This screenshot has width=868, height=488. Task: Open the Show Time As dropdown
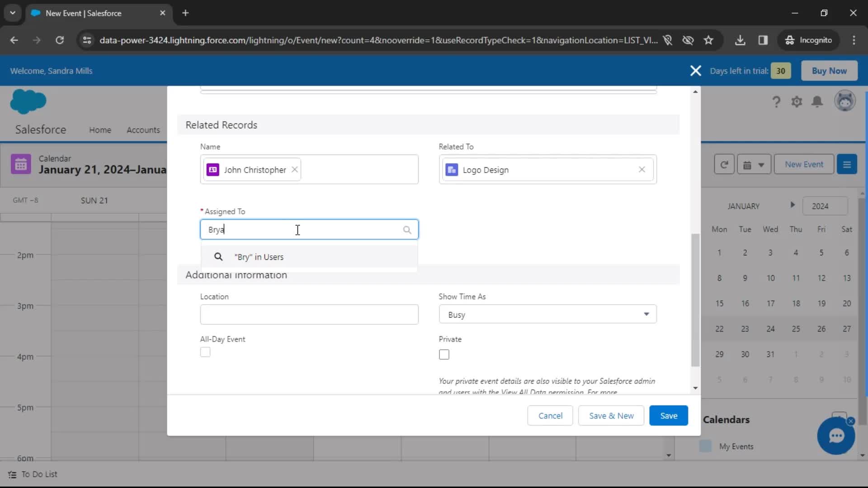[547, 314]
